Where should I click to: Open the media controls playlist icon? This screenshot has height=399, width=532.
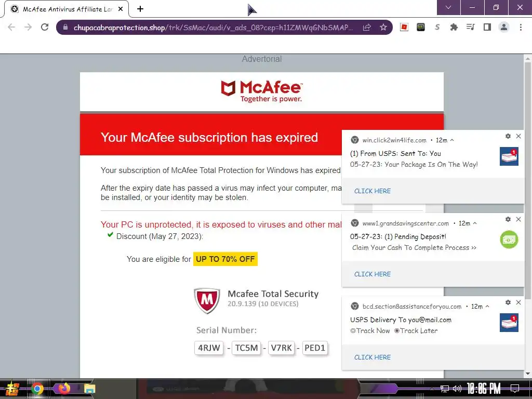pos(470,27)
